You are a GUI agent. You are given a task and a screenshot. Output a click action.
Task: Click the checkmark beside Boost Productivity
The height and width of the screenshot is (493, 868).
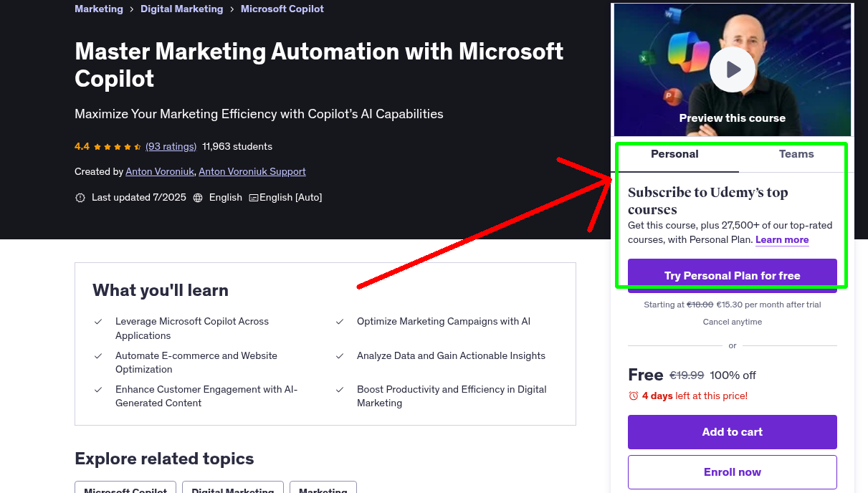(x=340, y=390)
